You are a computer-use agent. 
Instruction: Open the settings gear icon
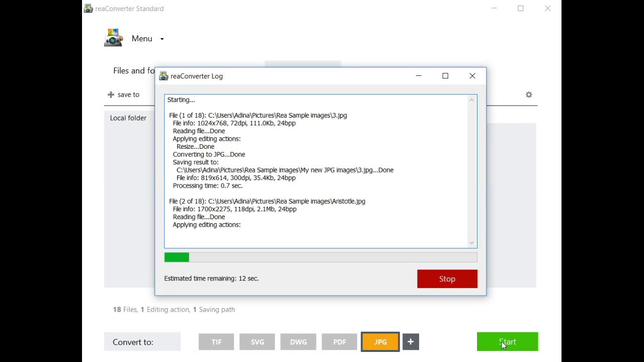pyautogui.click(x=529, y=95)
